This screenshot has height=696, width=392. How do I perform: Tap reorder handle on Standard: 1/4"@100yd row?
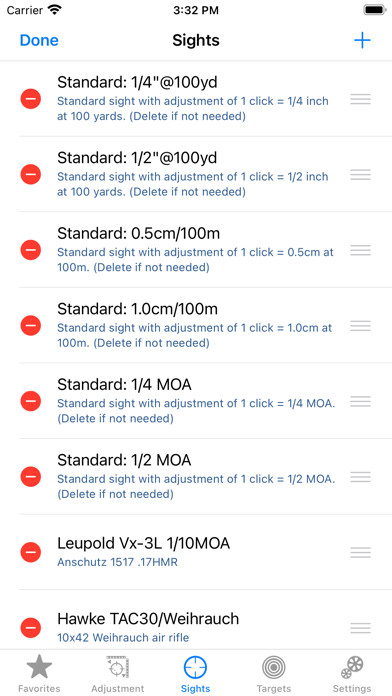[360, 99]
